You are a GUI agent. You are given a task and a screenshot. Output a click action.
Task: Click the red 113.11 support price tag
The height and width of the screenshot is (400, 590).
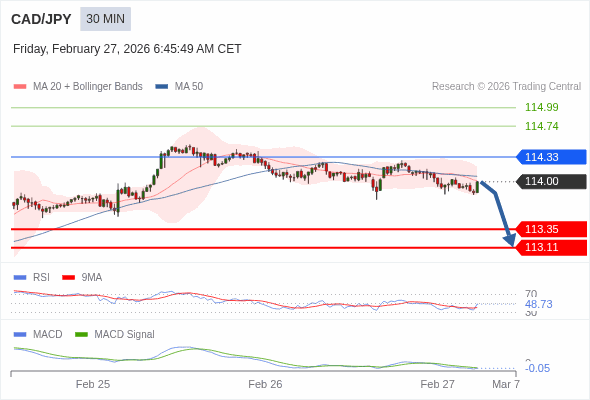(x=551, y=247)
